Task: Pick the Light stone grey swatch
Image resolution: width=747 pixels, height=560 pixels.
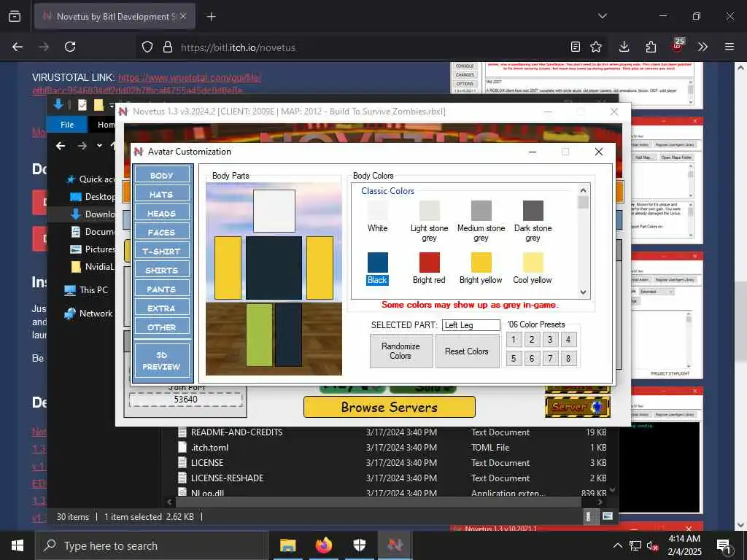Action: (429, 210)
